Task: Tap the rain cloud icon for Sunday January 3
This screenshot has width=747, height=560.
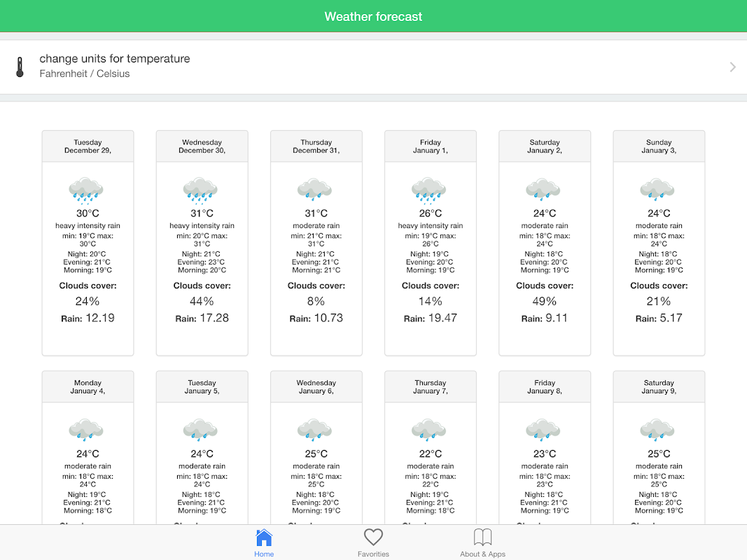Action: (x=657, y=189)
